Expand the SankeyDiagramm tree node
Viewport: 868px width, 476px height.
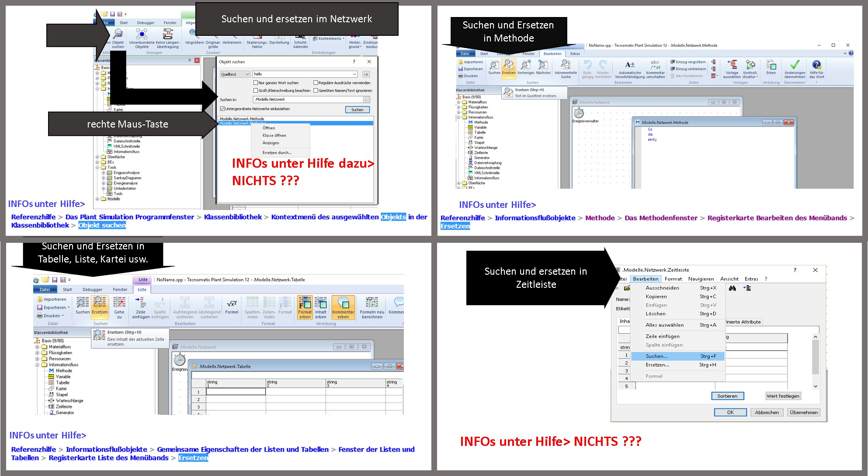coord(104,178)
